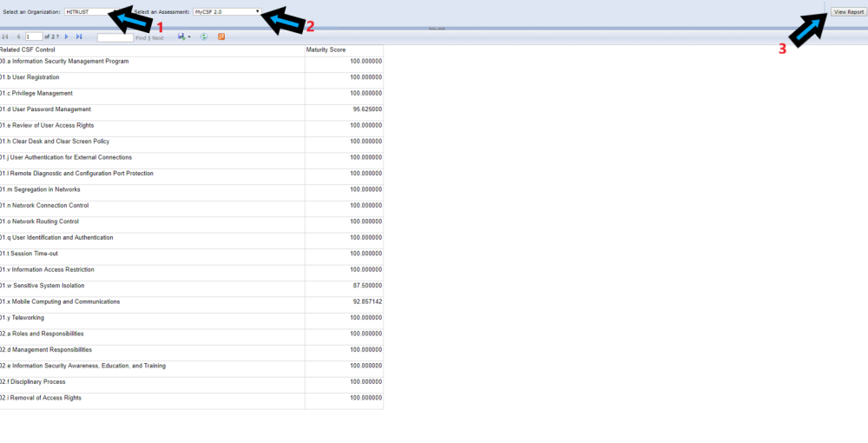
Task: Go to the previous report page
Action: 18,36
